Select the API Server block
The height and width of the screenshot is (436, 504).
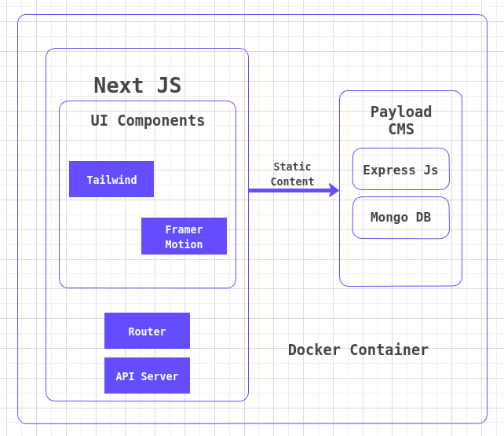tap(147, 376)
